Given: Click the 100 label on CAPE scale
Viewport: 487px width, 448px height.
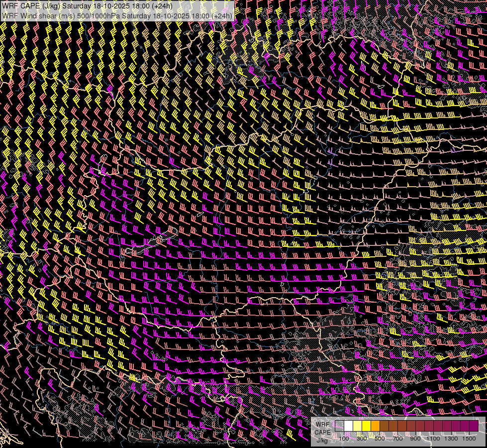Looking at the screenshot, I should [x=344, y=439].
